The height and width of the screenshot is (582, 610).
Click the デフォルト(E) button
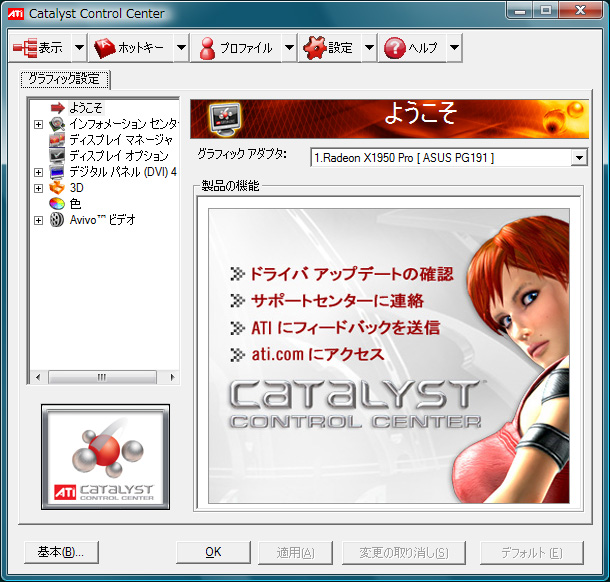pyautogui.click(x=531, y=552)
